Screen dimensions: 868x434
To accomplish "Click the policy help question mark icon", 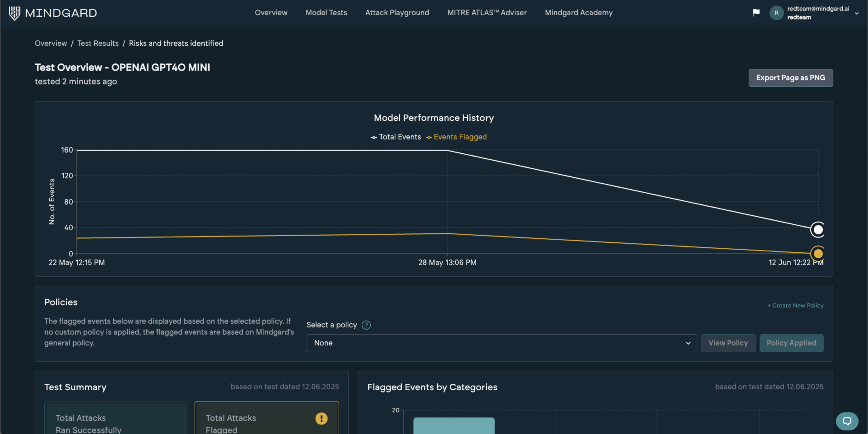I will [x=366, y=325].
